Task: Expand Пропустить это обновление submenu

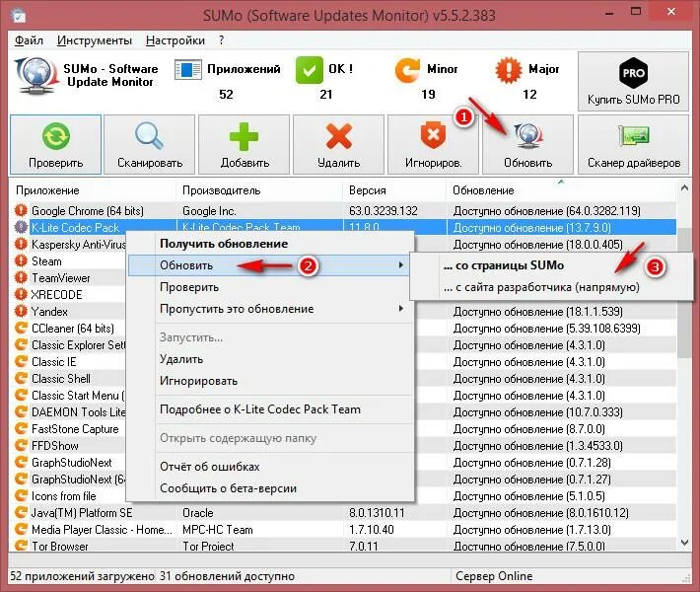Action: [x=269, y=309]
